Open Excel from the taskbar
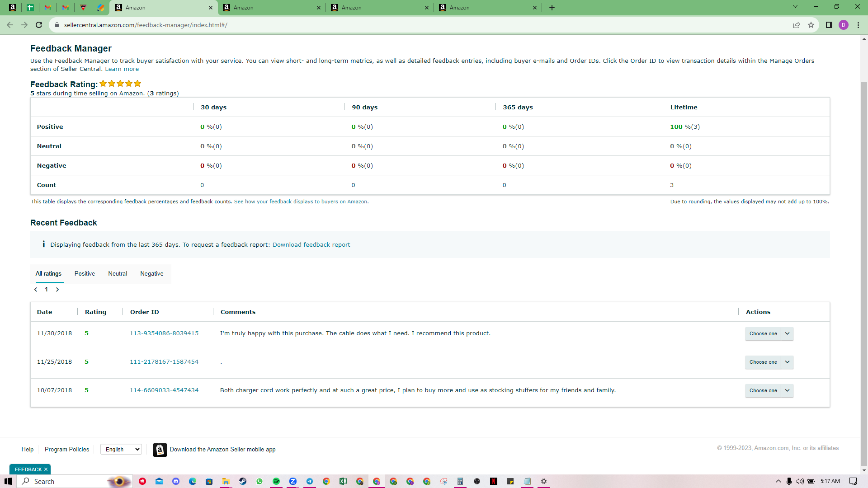868x488 pixels. coord(343,482)
